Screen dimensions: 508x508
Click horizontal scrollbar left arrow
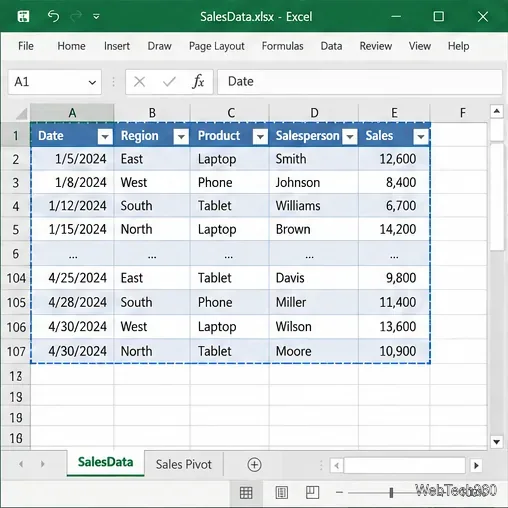[x=337, y=465]
